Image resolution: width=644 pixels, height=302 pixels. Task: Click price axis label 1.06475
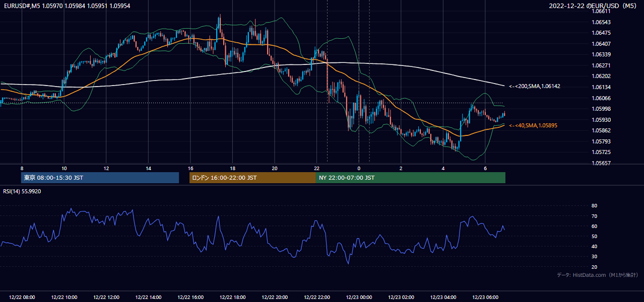[x=602, y=33]
